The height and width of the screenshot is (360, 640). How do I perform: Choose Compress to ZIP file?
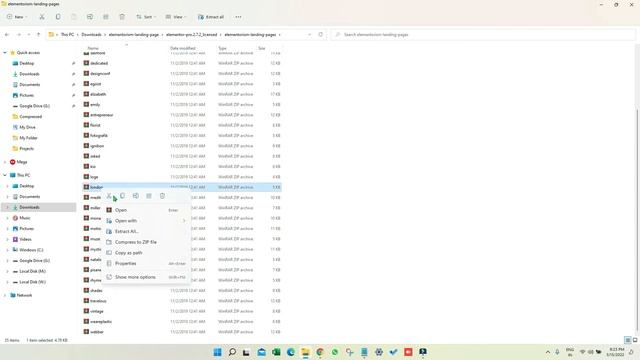coord(146,242)
